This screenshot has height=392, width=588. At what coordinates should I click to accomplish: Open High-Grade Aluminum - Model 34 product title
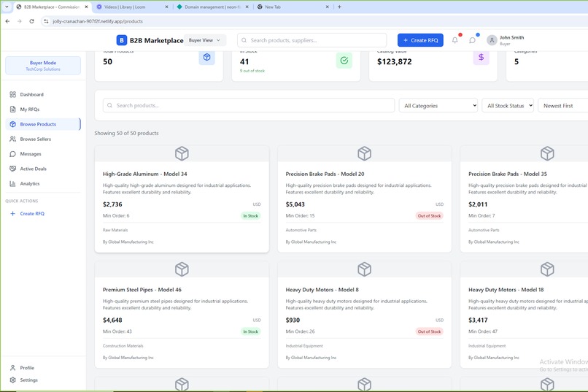coord(144,174)
